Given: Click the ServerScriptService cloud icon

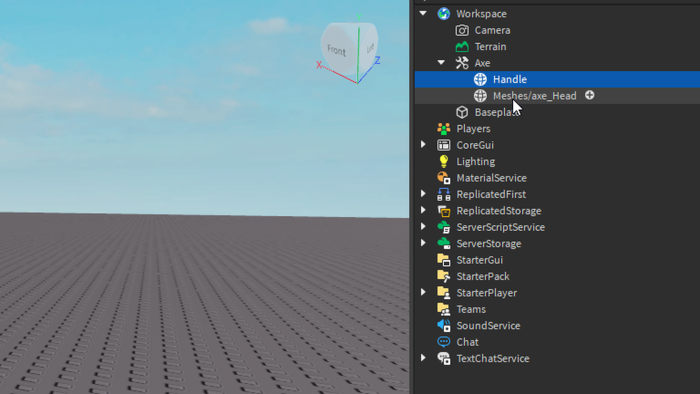Looking at the screenshot, I should [443, 227].
